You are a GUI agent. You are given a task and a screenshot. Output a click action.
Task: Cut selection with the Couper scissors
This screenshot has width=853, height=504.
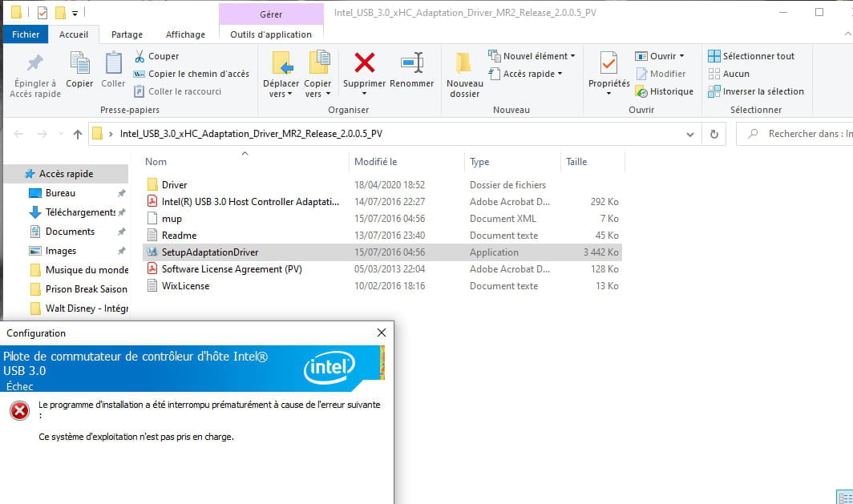click(x=156, y=56)
